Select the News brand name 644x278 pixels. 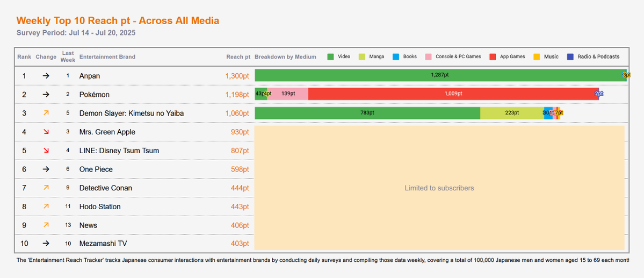[x=88, y=225]
